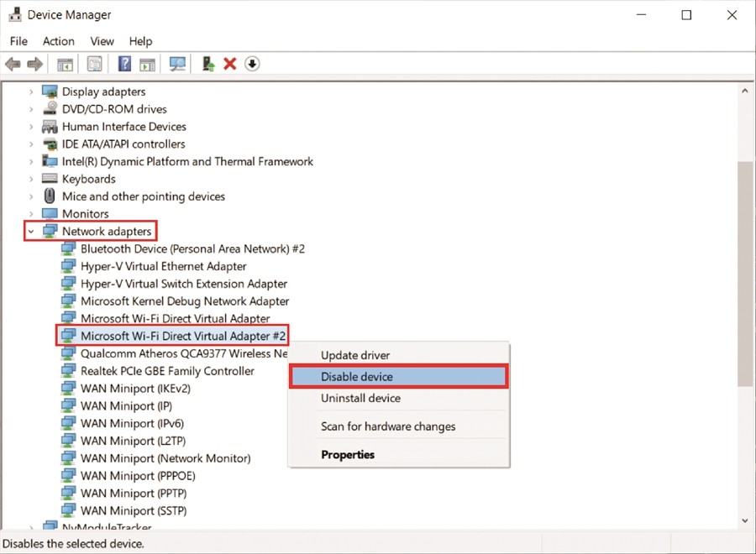
Task: Expand Intel Dynamic Platform and Thermal Framework
Action: pos(31,161)
